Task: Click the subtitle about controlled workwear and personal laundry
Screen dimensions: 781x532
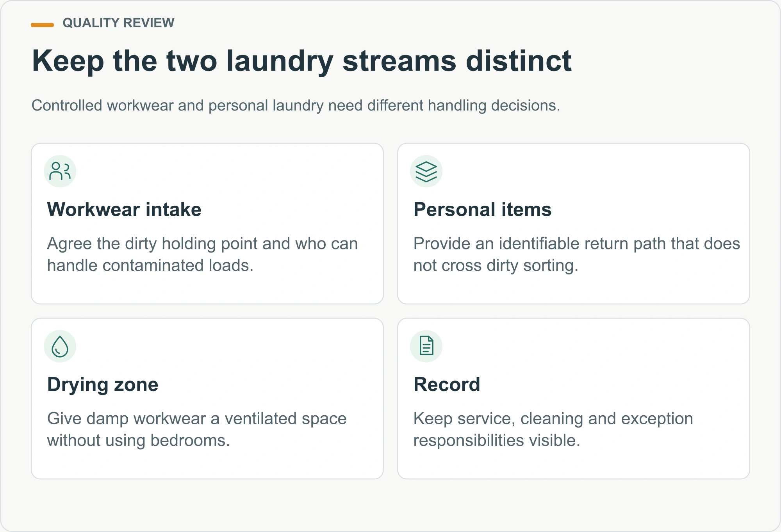Action: click(296, 105)
